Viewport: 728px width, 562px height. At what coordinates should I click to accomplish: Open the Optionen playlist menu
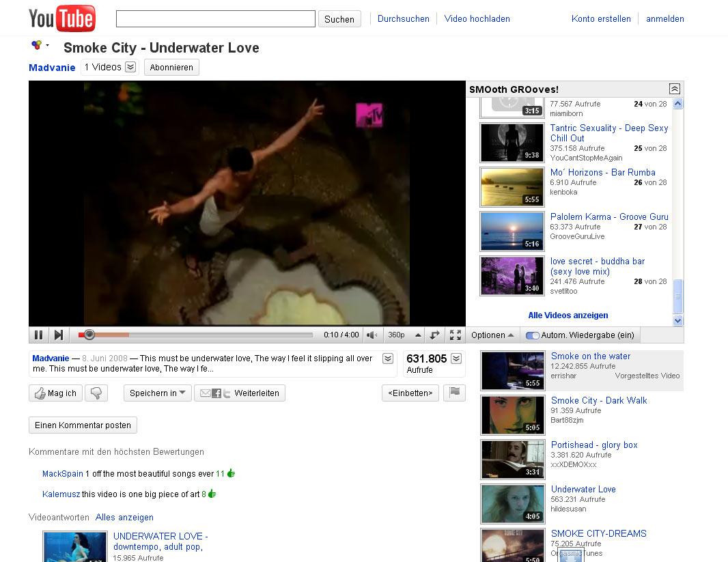(x=492, y=335)
